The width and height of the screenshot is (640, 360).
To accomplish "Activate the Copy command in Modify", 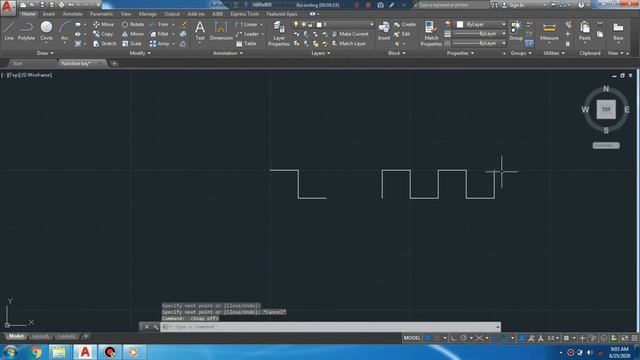I will pos(103,34).
